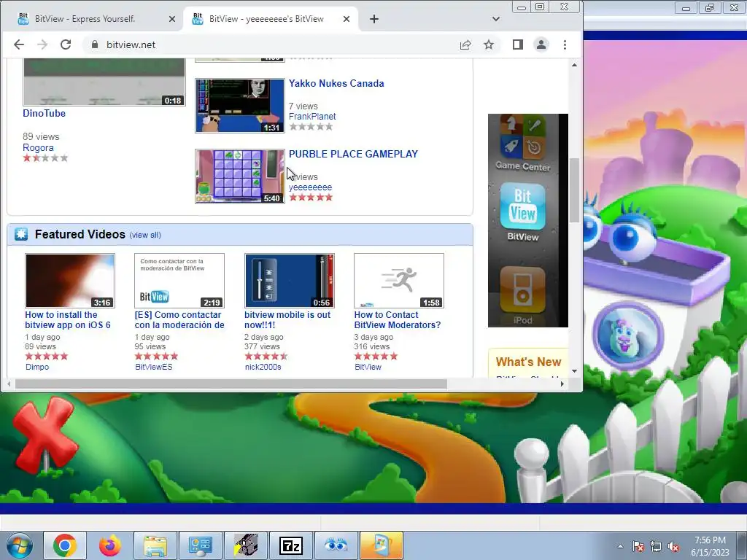
Task: Open the 7z taskbar icon
Action: pos(291,545)
